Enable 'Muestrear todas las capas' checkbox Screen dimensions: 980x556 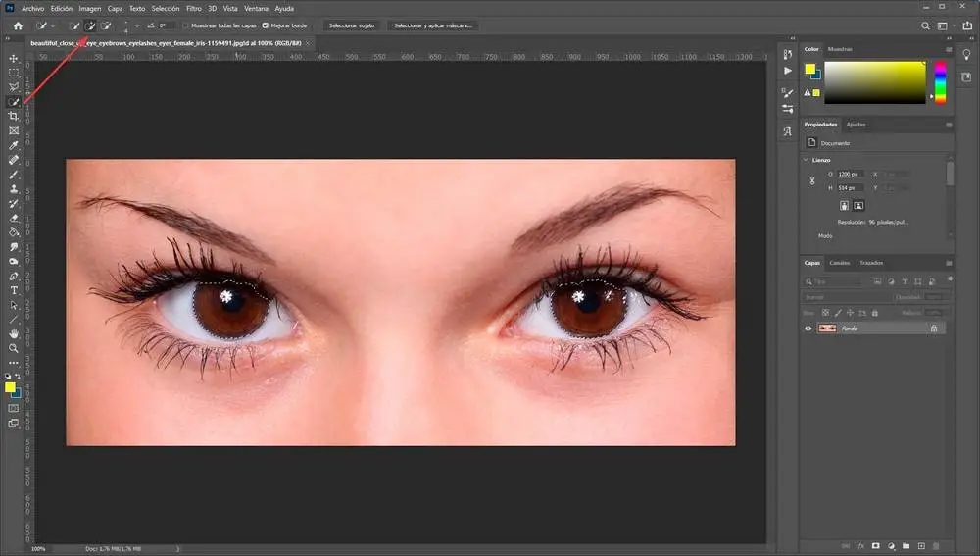point(187,25)
